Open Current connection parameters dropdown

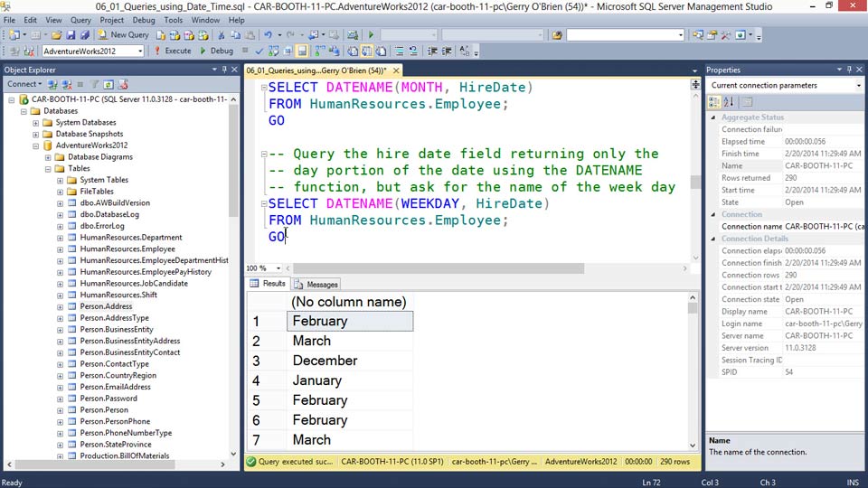coord(859,86)
